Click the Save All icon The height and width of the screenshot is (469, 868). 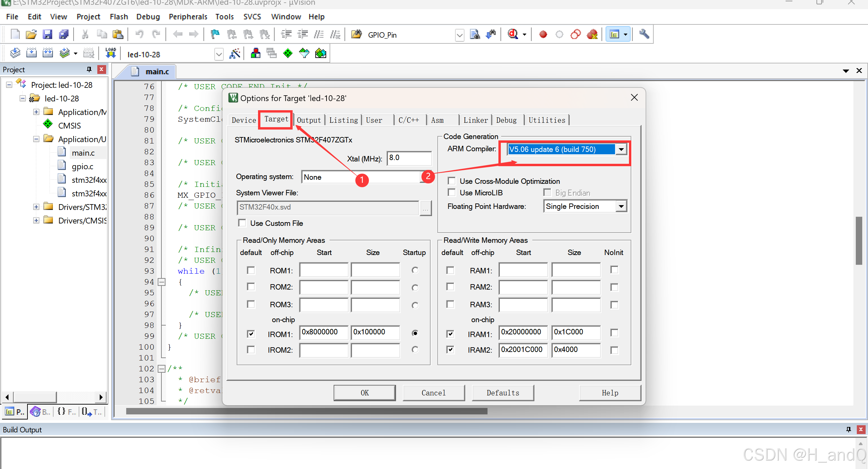pos(64,34)
